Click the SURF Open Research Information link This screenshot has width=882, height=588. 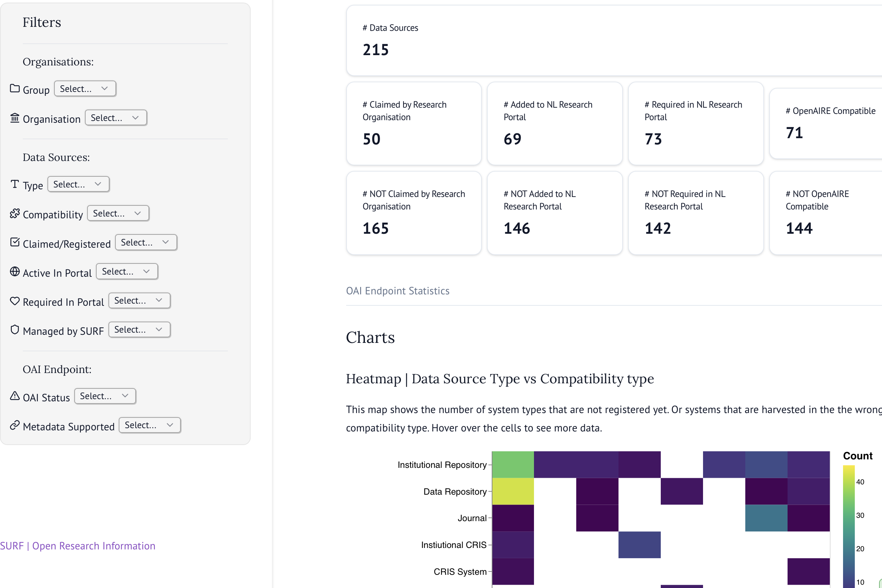coord(78,546)
